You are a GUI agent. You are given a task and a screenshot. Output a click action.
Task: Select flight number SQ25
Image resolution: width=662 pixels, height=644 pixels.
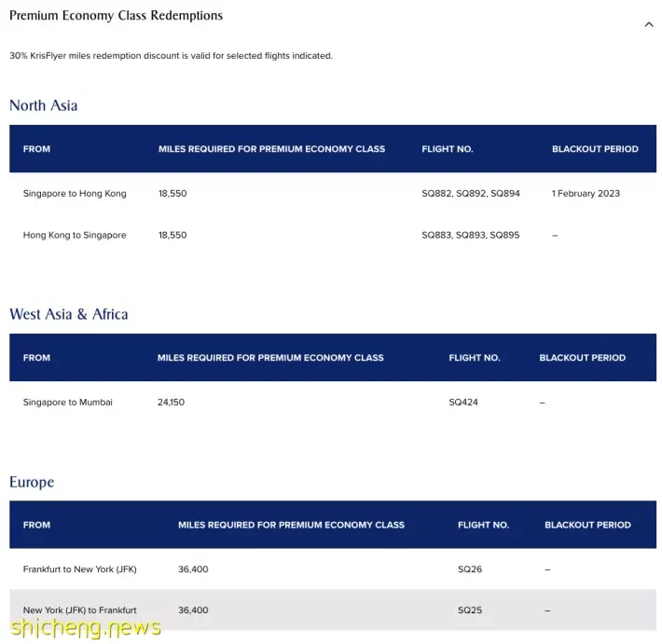click(470, 610)
